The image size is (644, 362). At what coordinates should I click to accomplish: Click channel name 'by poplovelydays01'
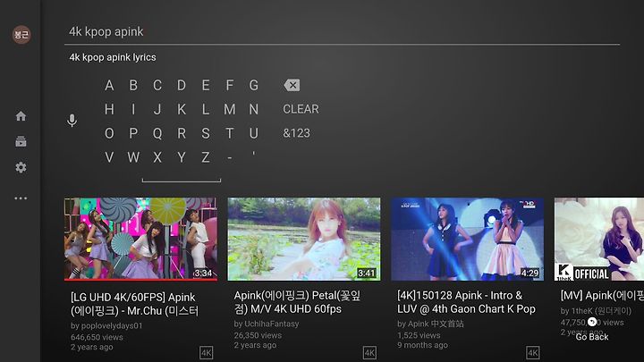pyautogui.click(x=106, y=326)
